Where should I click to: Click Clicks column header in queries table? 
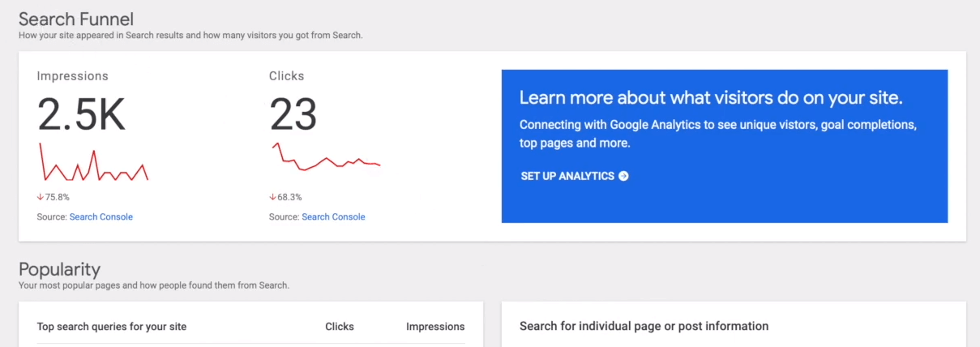click(340, 327)
